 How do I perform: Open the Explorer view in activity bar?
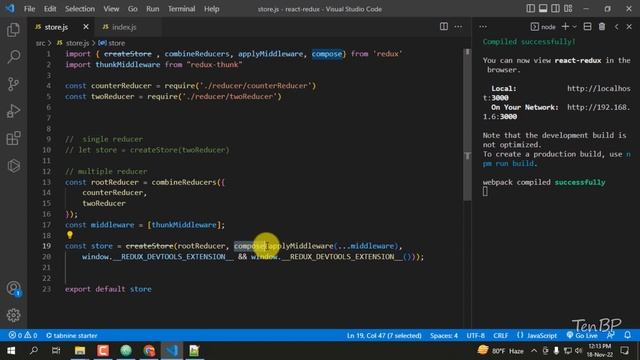click(13, 30)
